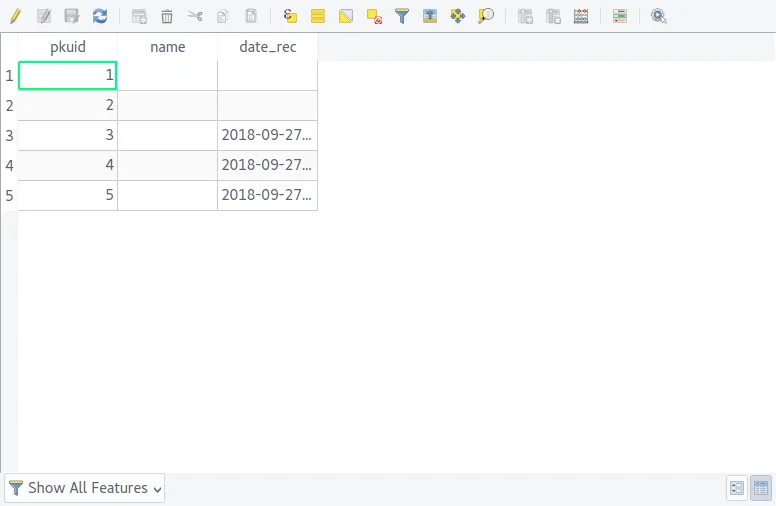Delete selected features with the trash icon
Viewport: 776px width, 506px height.
[167, 16]
